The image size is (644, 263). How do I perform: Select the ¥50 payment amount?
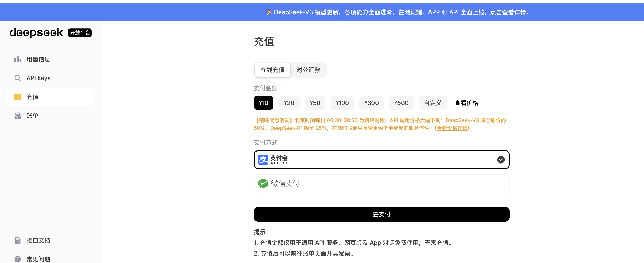(315, 103)
